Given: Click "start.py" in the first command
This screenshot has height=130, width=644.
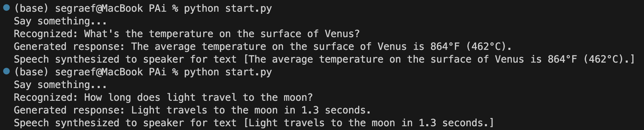Looking at the screenshot, I should pos(248,9).
